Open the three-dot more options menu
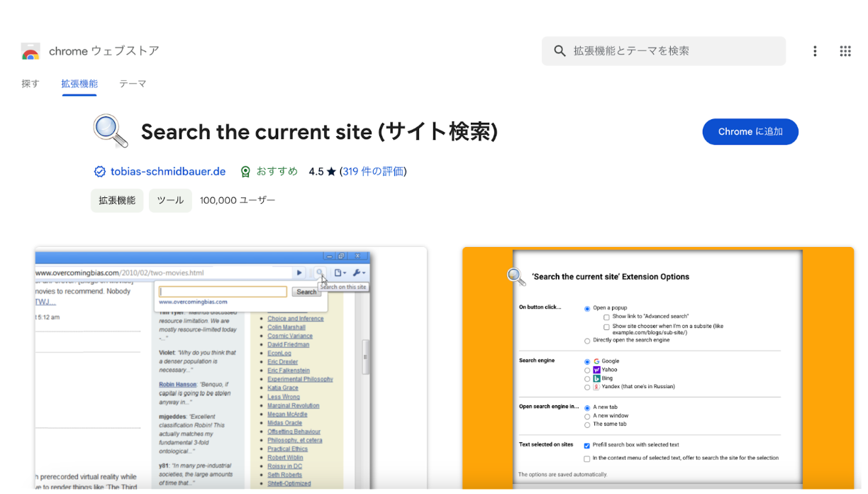The image size is (868, 494). tap(815, 51)
